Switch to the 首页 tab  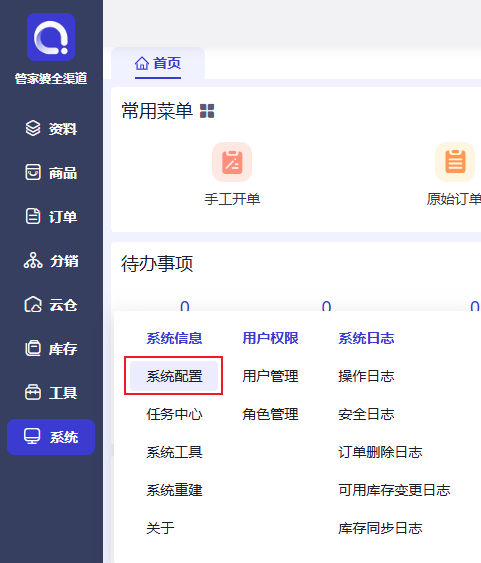click(x=158, y=63)
